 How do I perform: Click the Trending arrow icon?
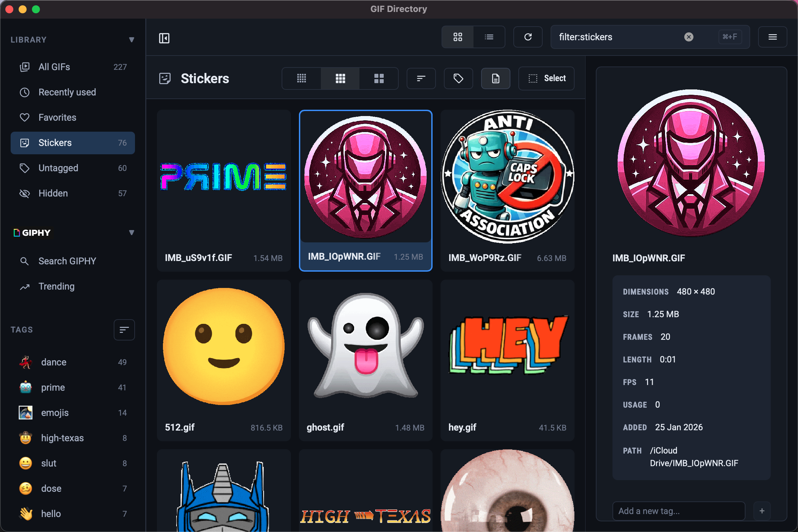click(x=24, y=287)
